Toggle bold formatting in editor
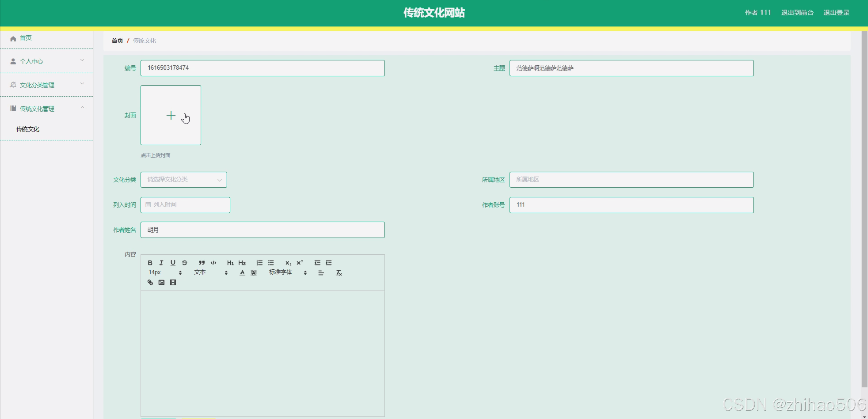Viewport: 868px width, 419px height. click(150, 263)
